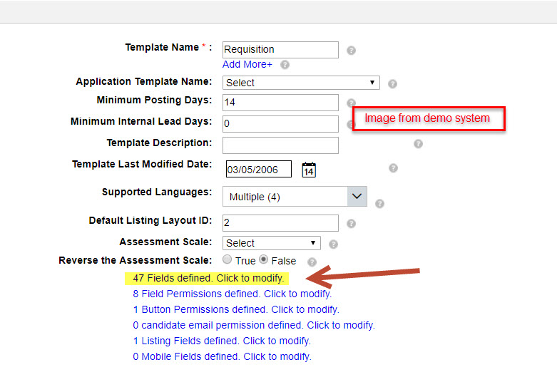Open 0 candidate email permission defined link
This screenshot has width=557, height=392.
[254, 325]
